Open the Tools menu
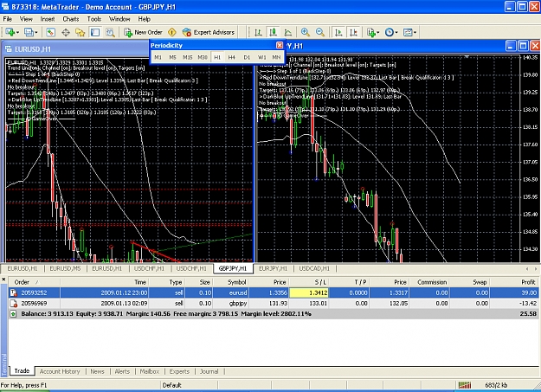Screen dimensions: 541x392 94,19
